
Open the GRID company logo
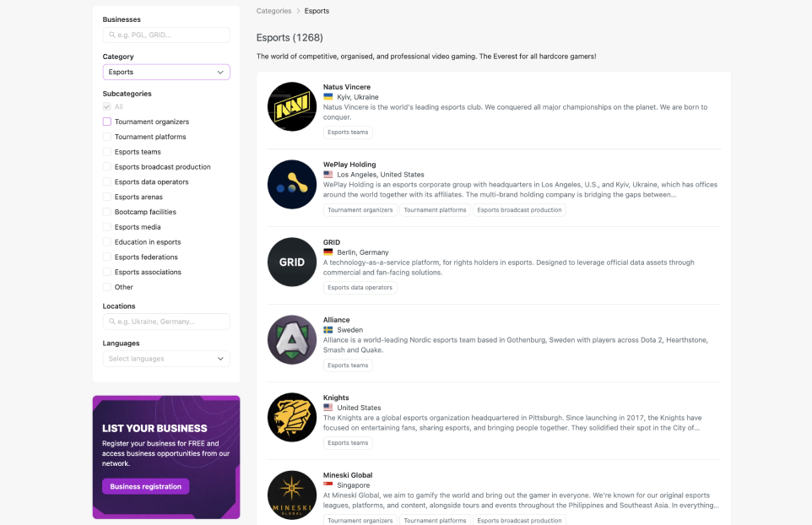tap(291, 262)
